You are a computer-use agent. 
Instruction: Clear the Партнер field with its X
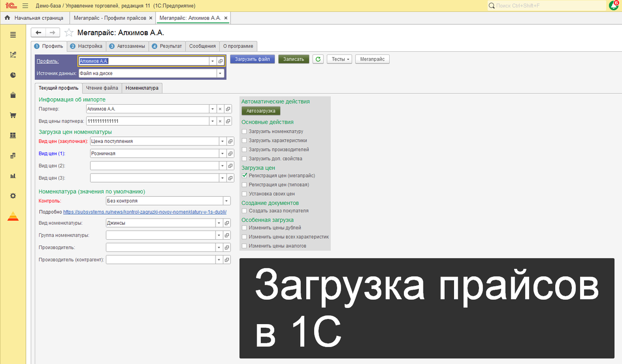220,109
